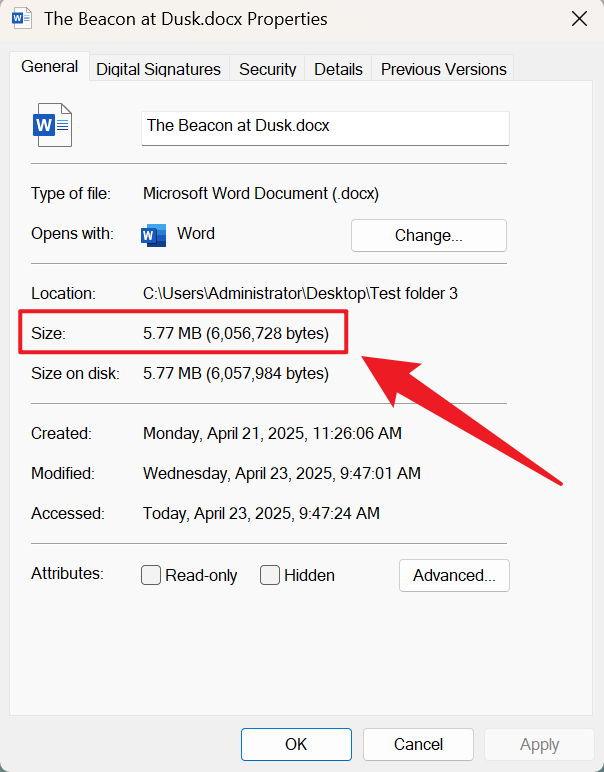Open the Advanced... attributes dialog

point(454,575)
